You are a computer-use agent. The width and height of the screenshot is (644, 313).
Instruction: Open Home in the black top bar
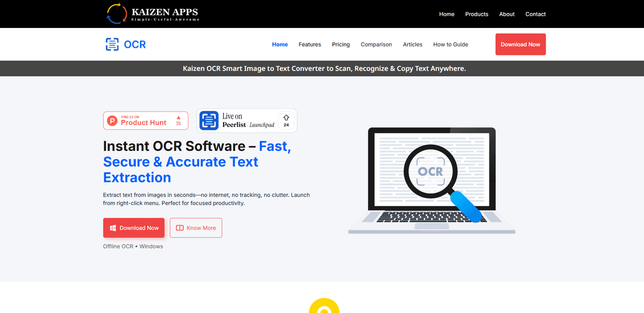click(x=447, y=14)
